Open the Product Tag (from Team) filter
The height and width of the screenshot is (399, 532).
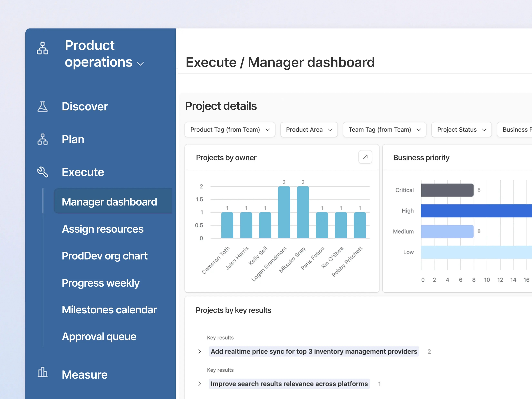tap(230, 130)
